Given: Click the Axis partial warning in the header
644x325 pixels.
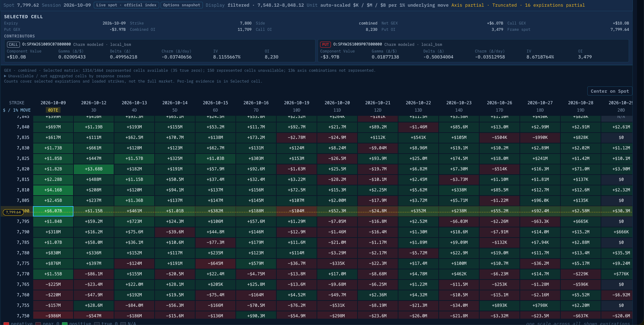Looking at the screenshot, I should tap(468, 5).
